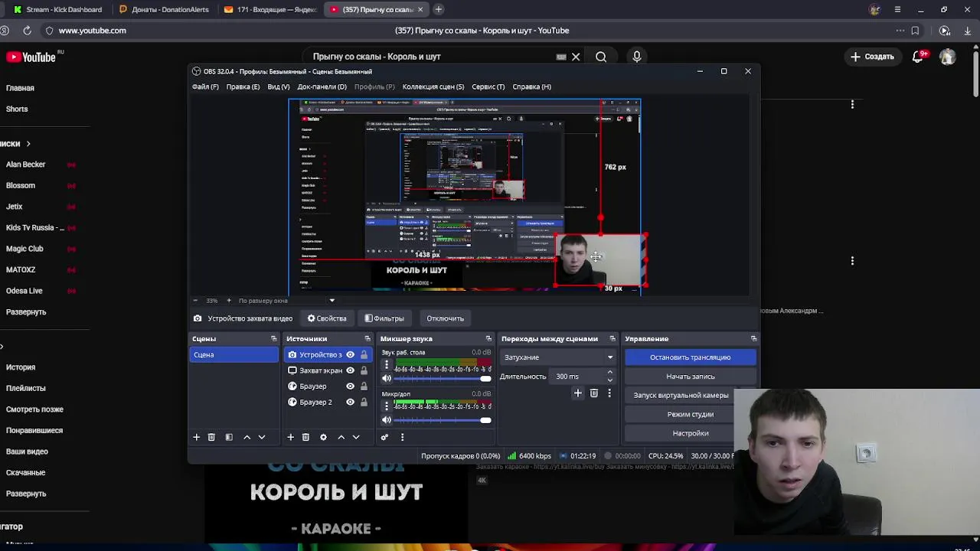
Task: Hide the Браузер source eye icon
Action: coord(350,386)
